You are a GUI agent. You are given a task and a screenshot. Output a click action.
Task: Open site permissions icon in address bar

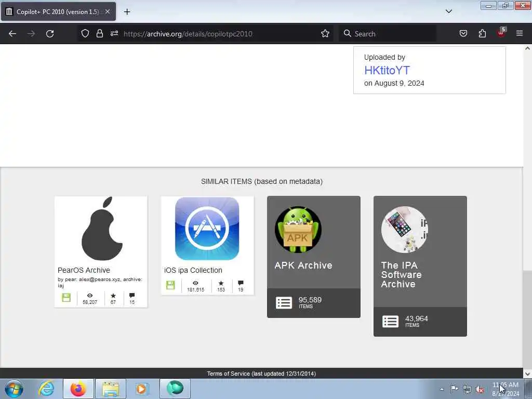click(114, 33)
